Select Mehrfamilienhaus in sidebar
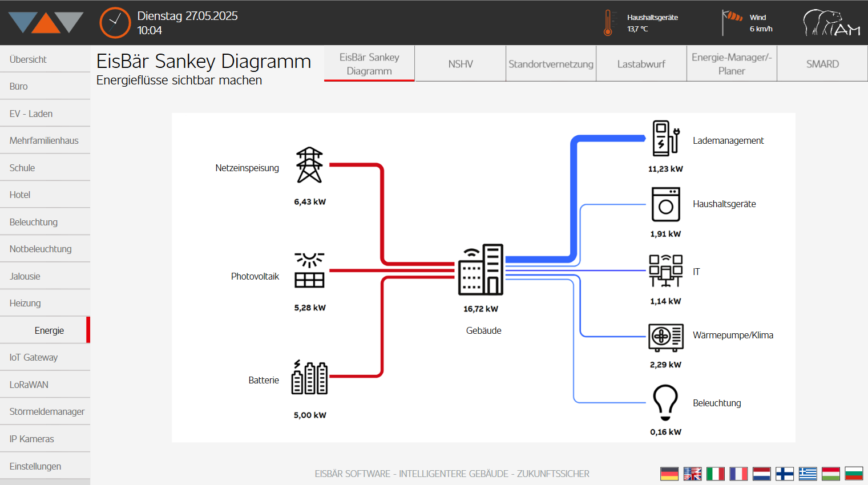Viewport: 868px width, 485px height. [x=45, y=140]
